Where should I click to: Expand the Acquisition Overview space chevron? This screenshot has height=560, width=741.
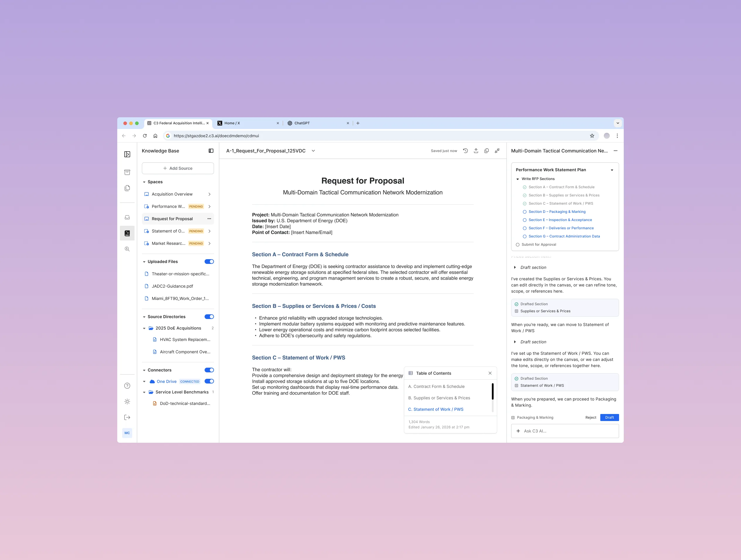[209, 194]
